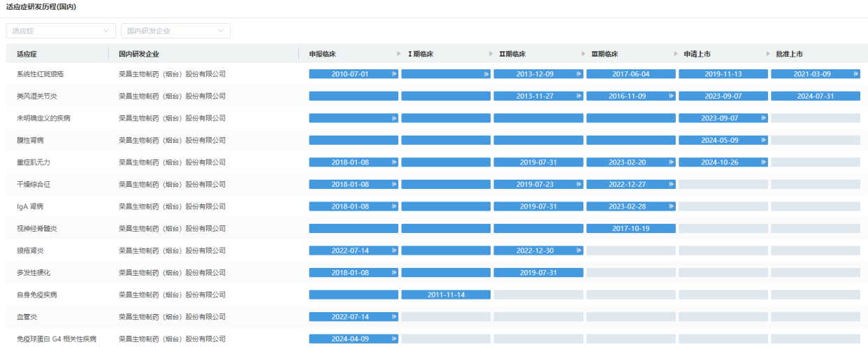Click arrow icon on the 2023-02-20 bar
Viewport: 868px width, 347px height.
[x=671, y=162]
